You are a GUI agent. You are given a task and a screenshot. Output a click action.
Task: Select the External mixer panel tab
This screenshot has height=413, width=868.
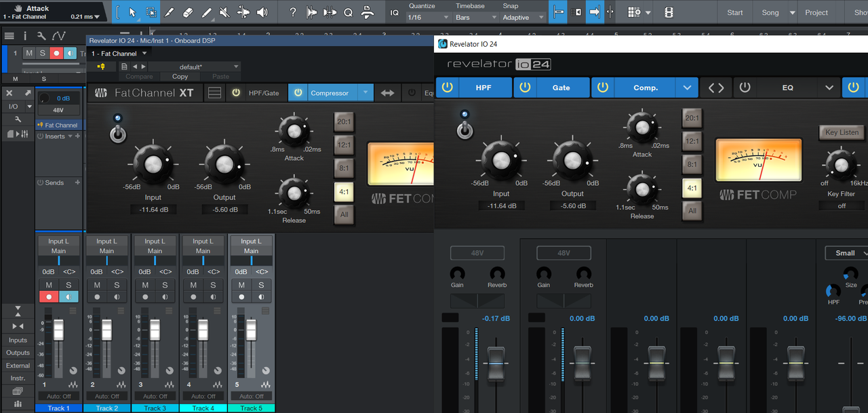tap(18, 366)
